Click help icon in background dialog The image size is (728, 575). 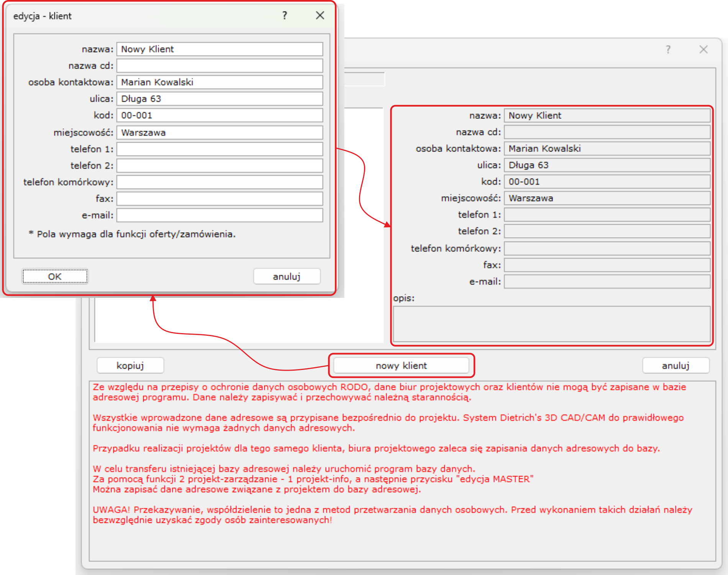pyautogui.click(x=668, y=49)
